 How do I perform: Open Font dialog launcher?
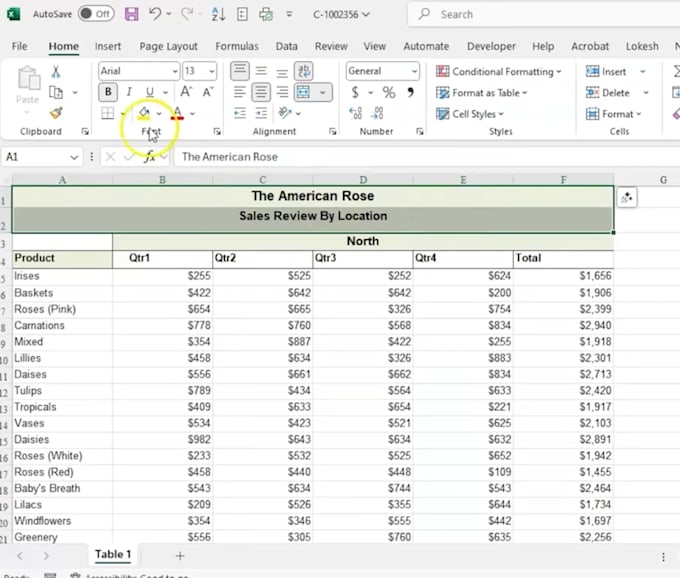(217, 131)
